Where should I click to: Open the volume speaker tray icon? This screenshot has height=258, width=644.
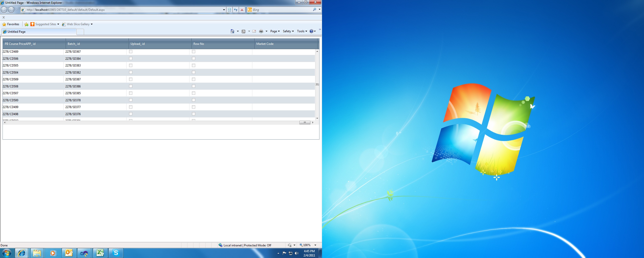[x=297, y=253]
